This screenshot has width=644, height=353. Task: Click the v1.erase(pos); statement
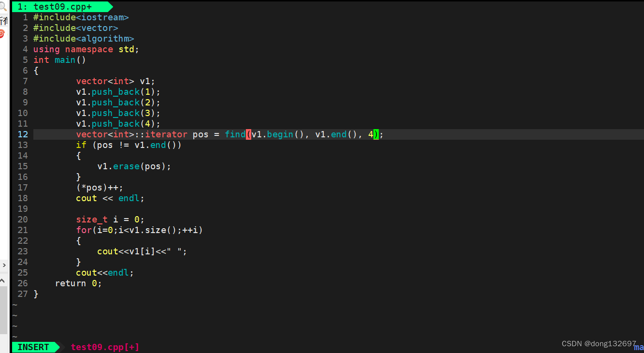134,166
